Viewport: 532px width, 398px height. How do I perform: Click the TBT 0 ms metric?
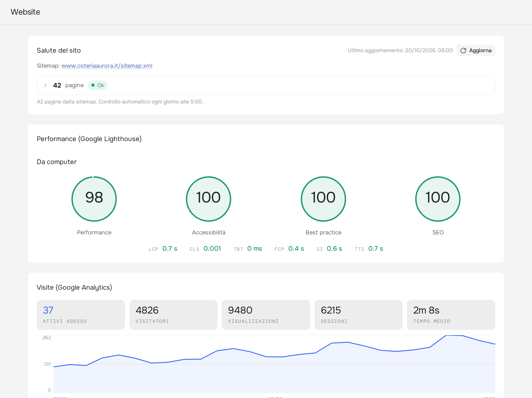[x=248, y=249]
